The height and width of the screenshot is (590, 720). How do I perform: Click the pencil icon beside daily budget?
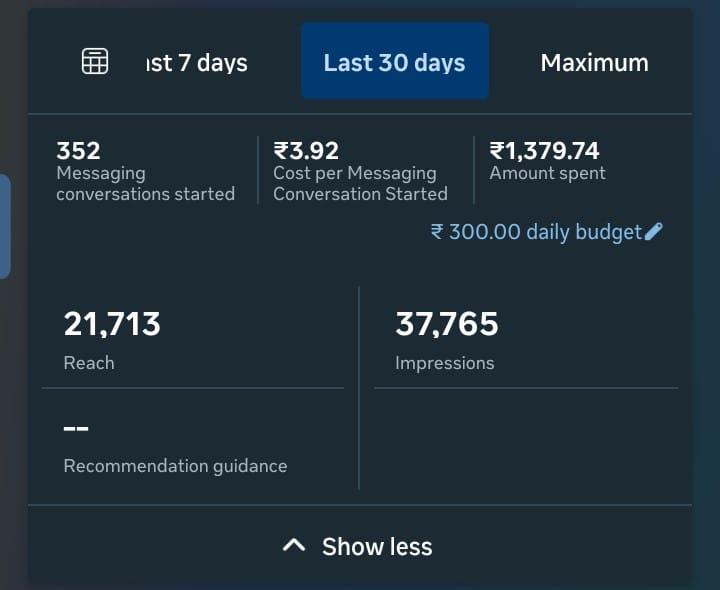point(654,232)
